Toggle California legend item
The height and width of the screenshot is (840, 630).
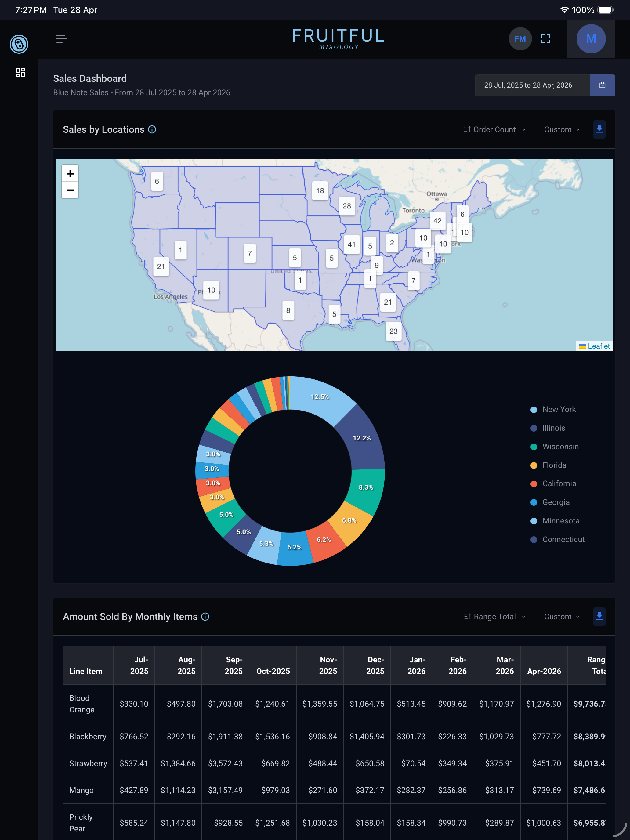coord(554,483)
